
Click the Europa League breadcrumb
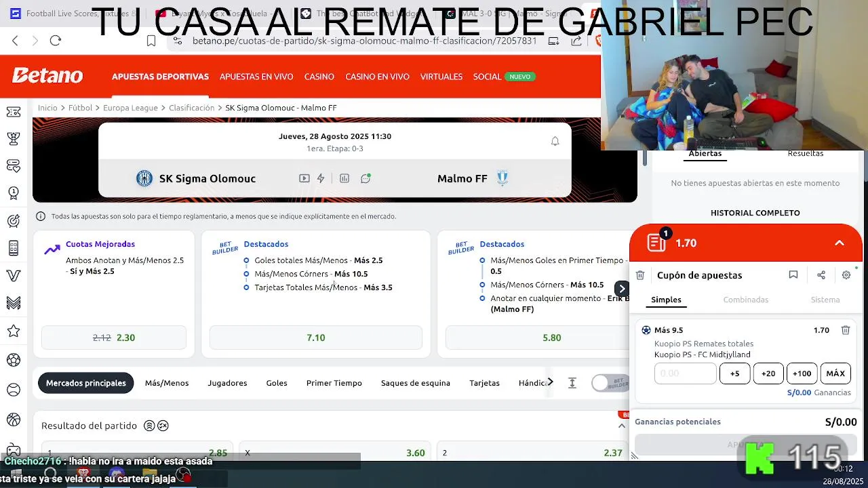(x=130, y=108)
